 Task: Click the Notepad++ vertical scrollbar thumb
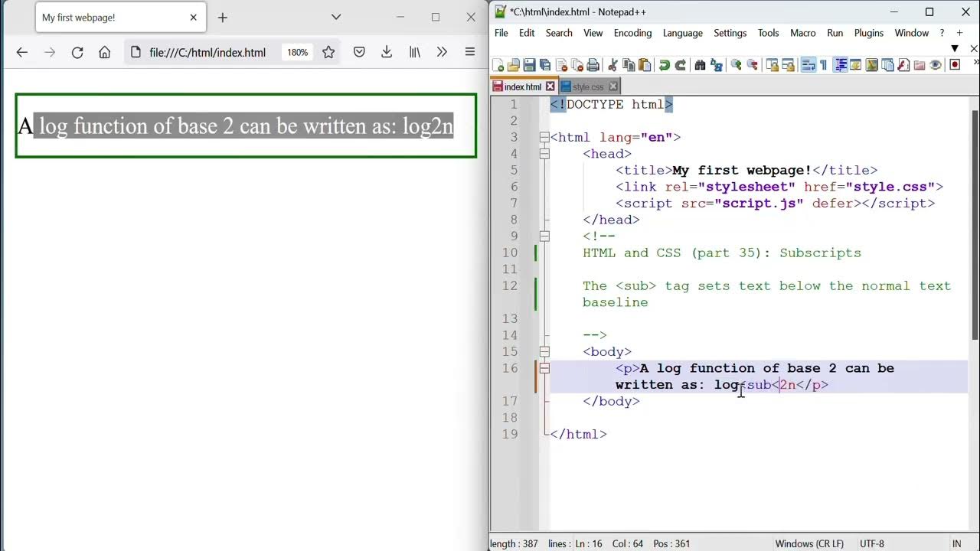pyautogui.click(x=975, y=226)
